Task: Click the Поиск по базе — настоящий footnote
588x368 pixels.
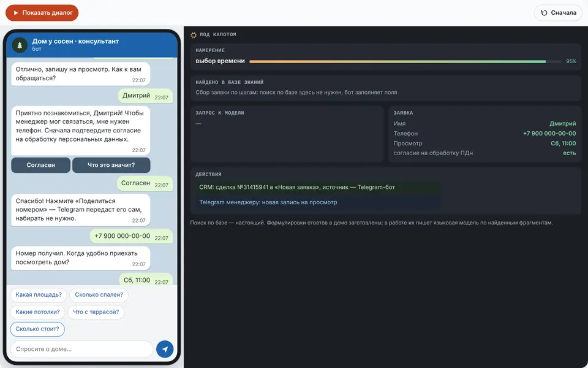Action: [371, 223]
